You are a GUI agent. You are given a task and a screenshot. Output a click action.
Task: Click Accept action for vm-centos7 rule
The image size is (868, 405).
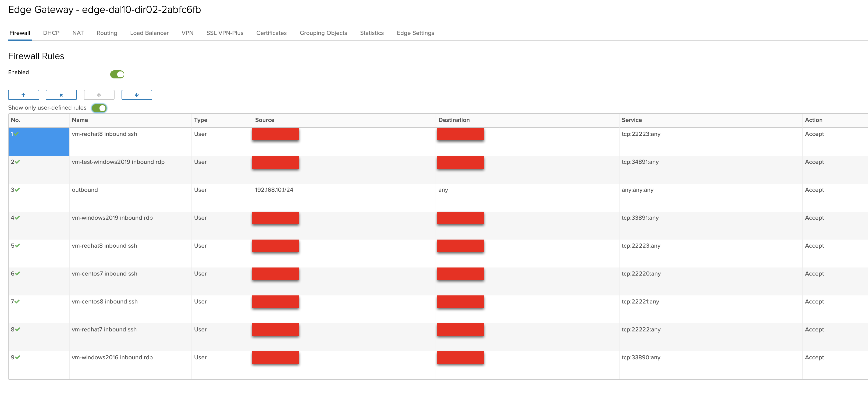coord(814,274)
